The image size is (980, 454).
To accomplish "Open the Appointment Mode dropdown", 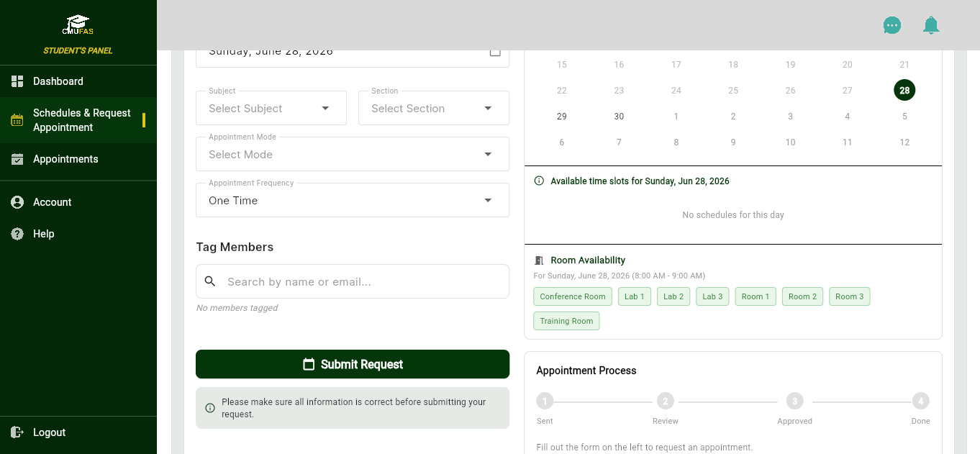I will (353, 154).
